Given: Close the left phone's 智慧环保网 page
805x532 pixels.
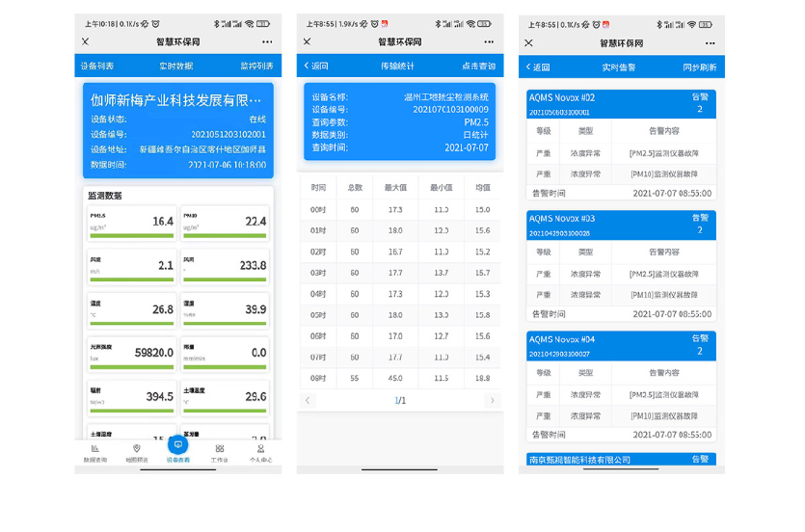Looking at the screenshot, I should point(85,41).
